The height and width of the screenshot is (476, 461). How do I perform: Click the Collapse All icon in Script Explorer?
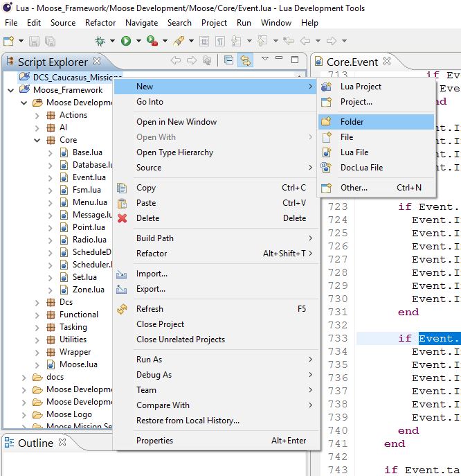click(x=228, y=61)
